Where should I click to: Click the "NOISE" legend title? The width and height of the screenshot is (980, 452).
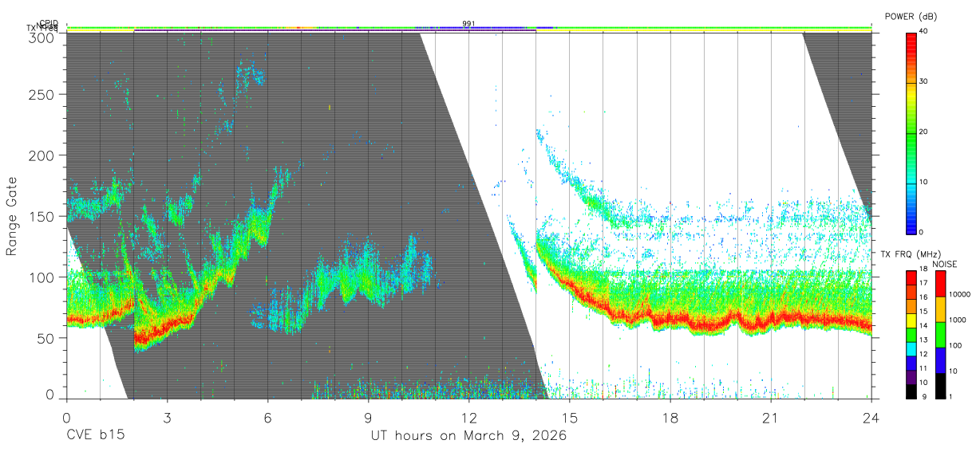[946, 264]
